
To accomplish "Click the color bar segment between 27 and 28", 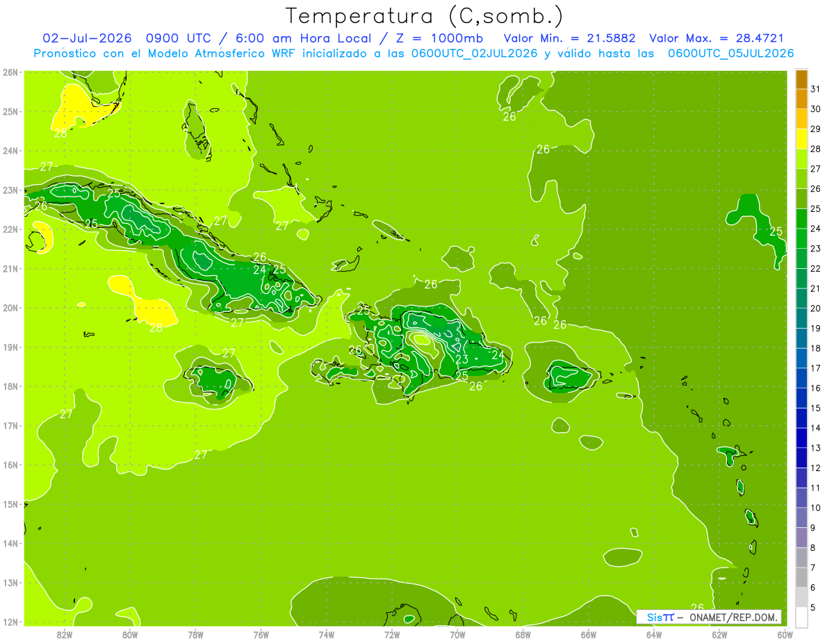I will [x=801, y=158].
